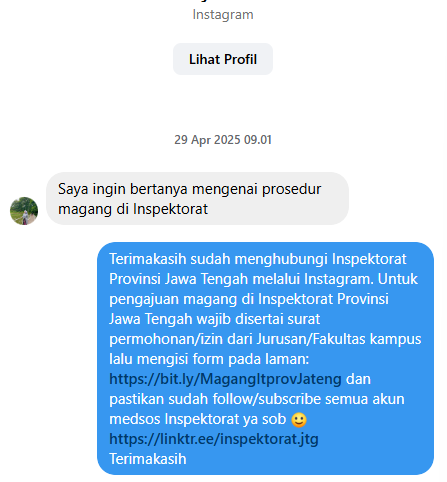
Task: Click 'pastikan sudah follow/subscribe semua akun' text
Action: pos(257,399)
